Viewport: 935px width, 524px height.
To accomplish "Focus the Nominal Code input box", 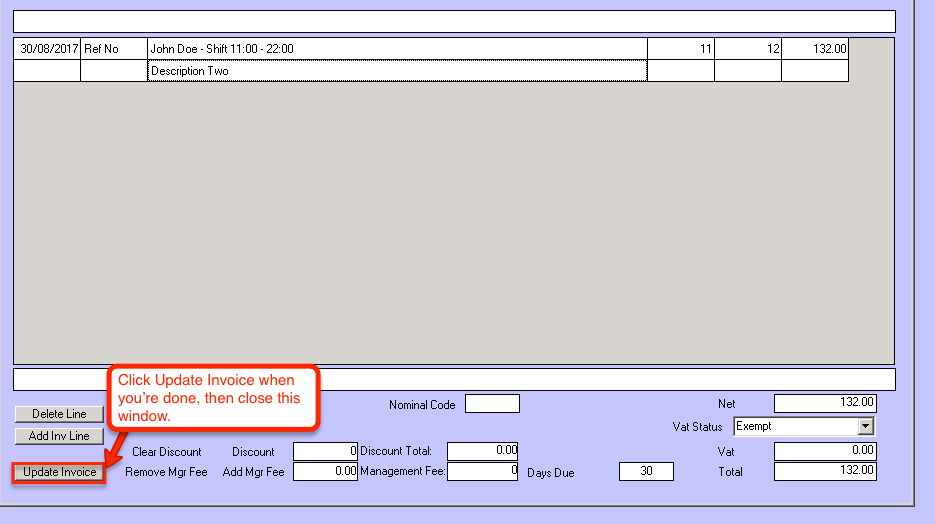I will tap(492, 404).
